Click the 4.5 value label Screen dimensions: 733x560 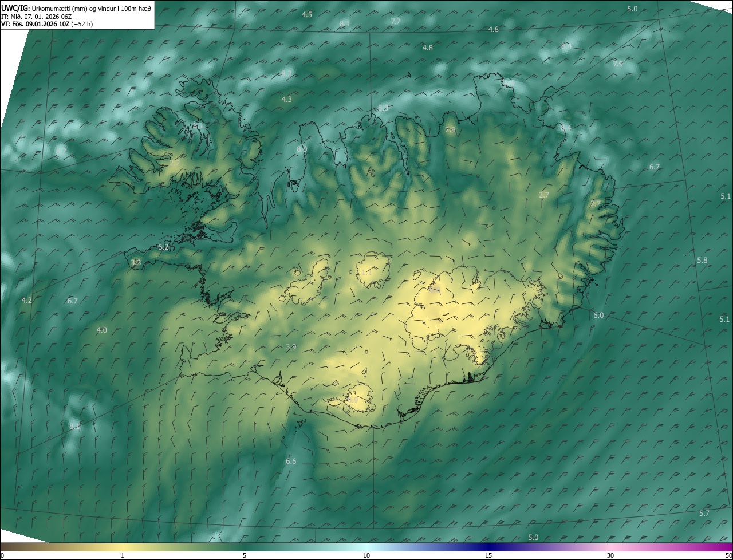click(307, 14)
